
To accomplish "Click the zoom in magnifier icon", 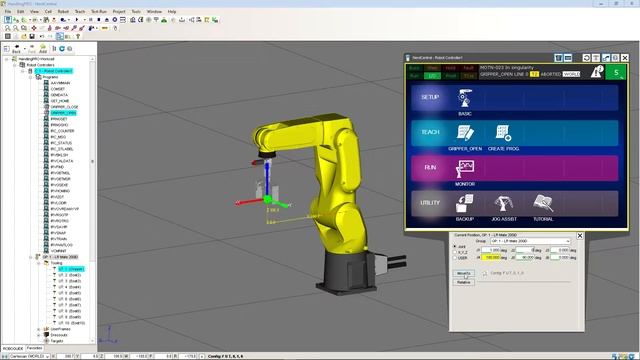I will [7, 28].
